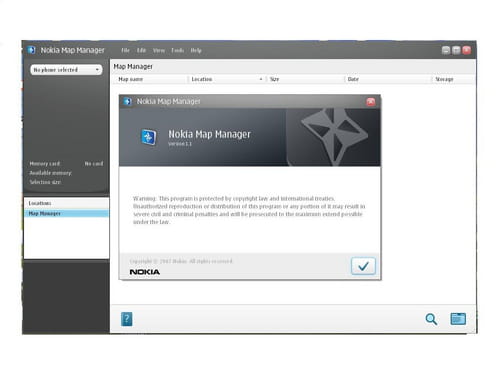The height and width of the screenshot is (375, 500).
Task: Click the blue window panel icon at bottom right
Action: (x=458, y=319)
